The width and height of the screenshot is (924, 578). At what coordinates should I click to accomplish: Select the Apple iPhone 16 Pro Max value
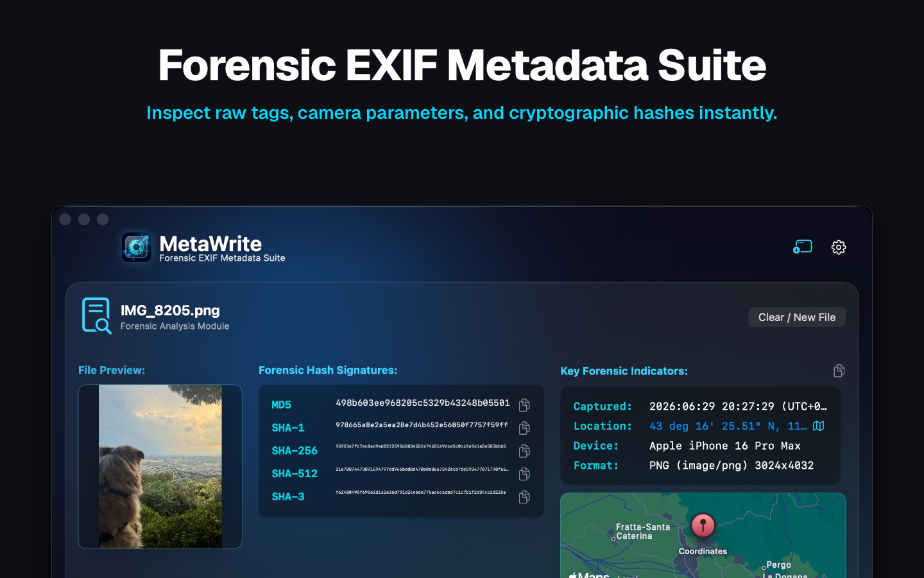725,446
